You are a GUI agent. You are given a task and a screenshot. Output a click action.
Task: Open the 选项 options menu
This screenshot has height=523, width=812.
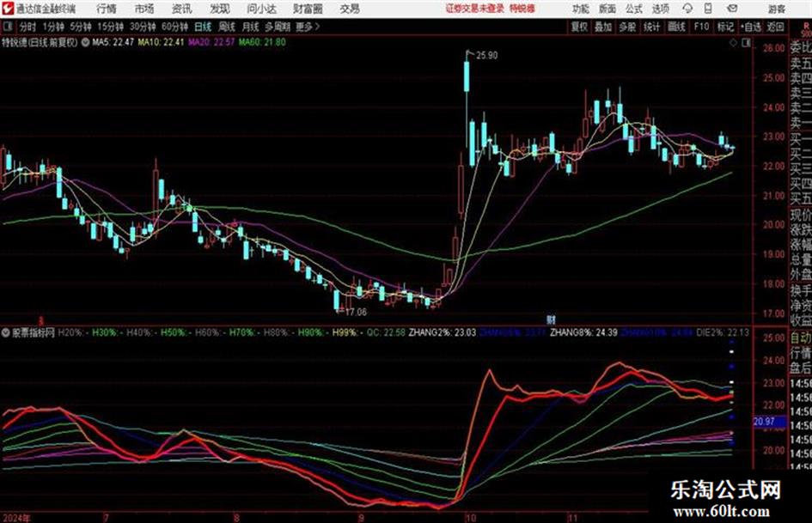[x=660, y=9]
